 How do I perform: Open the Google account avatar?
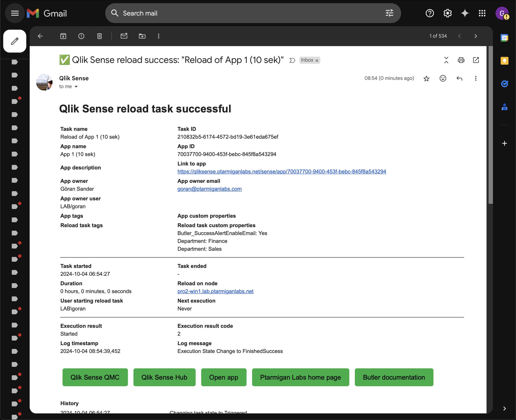(502, 13)
